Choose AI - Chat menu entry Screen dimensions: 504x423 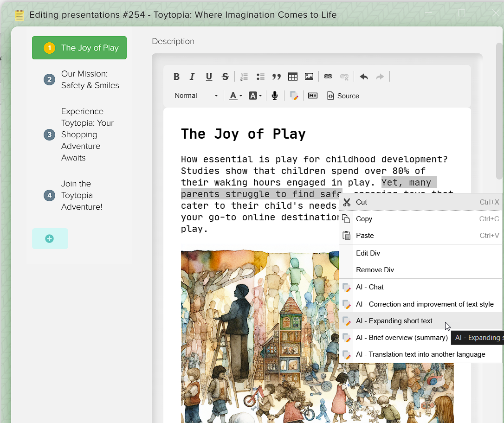click(421, 287)
